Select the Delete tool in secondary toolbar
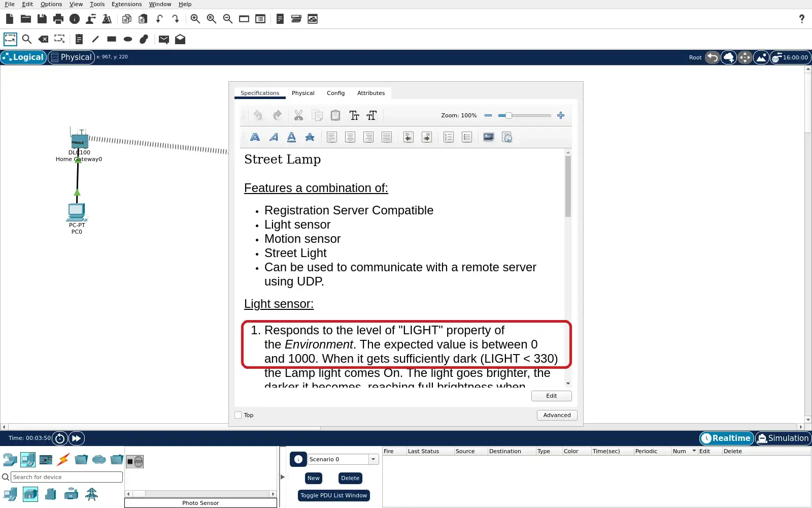812x508 pixels. pyautogui.click(x=43, y=39)
